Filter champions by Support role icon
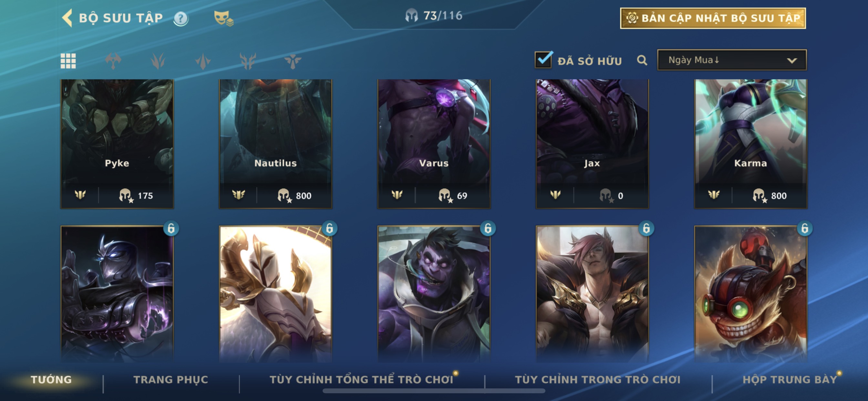This screenshot has width=868, height=401. (293, 61)
